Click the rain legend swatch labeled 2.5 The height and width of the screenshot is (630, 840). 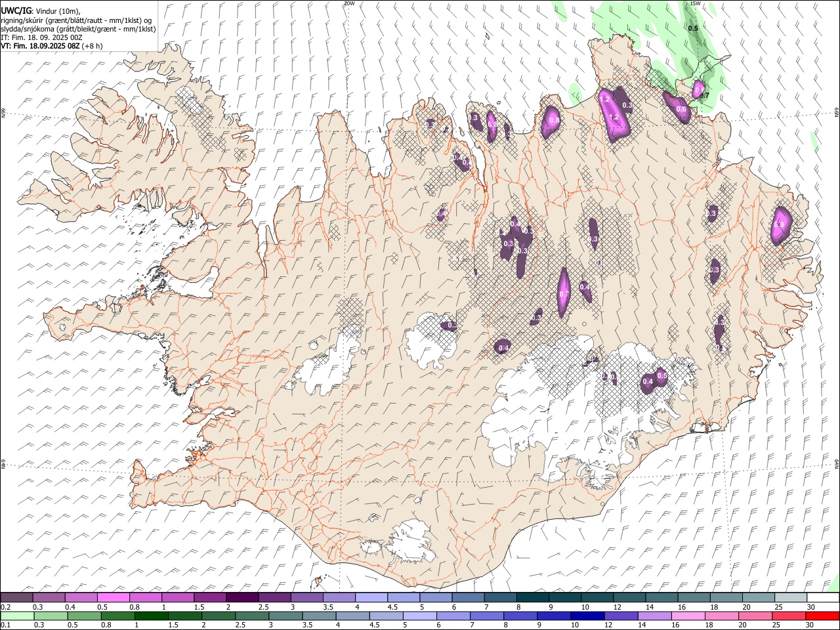251,616
